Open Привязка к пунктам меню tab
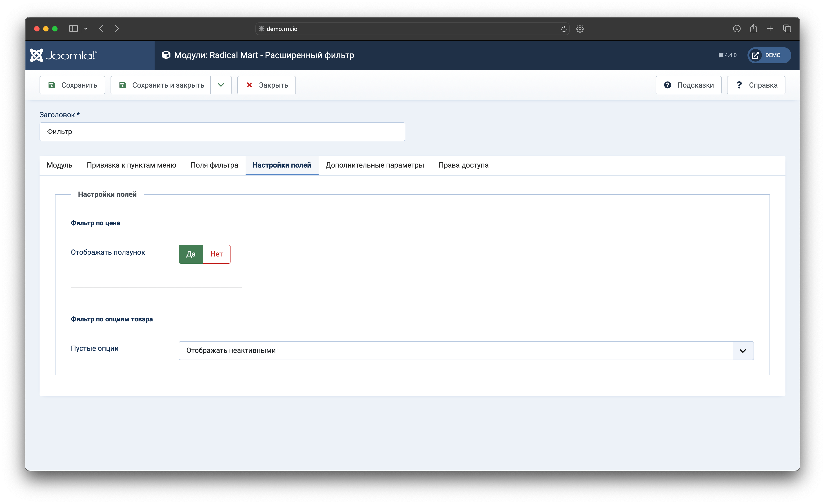 click(132, 165)
